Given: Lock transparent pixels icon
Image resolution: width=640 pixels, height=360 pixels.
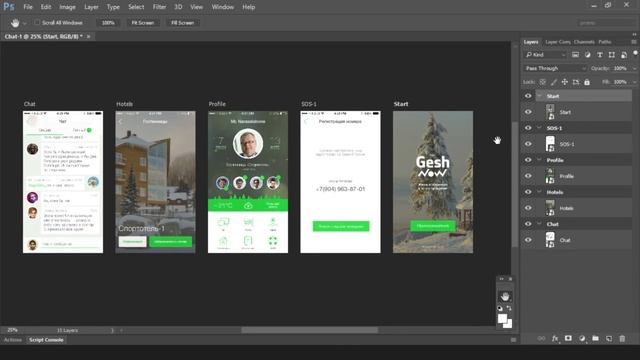Looking at the screenshot, I should point(542,82).
